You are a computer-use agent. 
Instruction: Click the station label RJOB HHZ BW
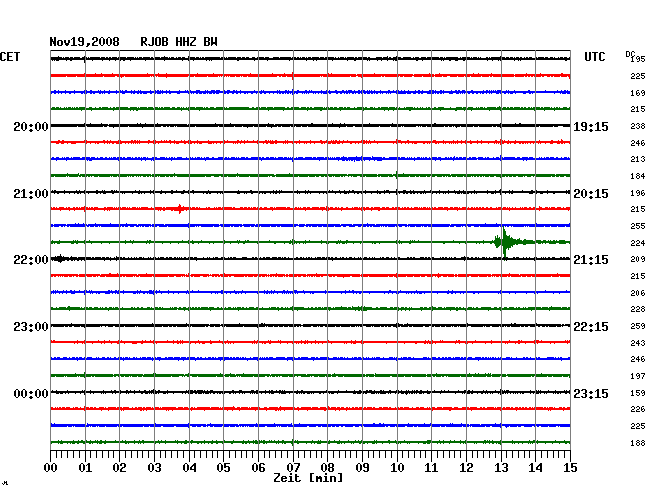click(x=179, y=42)
